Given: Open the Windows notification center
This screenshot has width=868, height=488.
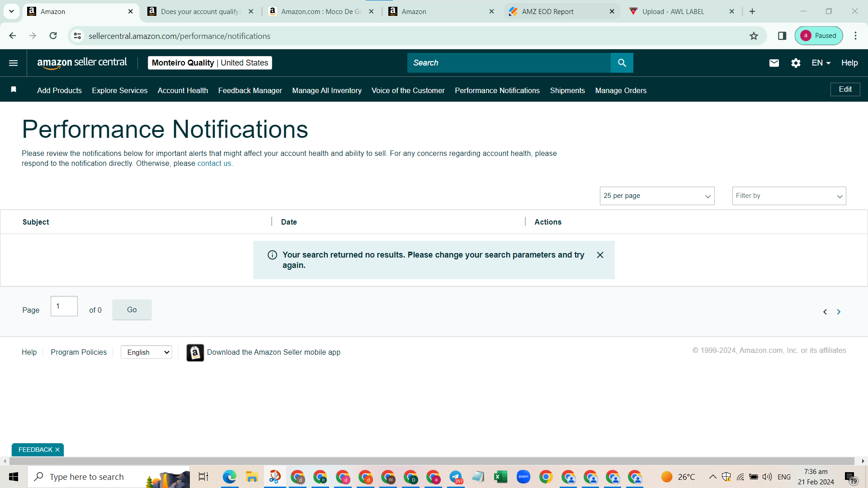Looking at the screenshot, I should pos(850,477).
